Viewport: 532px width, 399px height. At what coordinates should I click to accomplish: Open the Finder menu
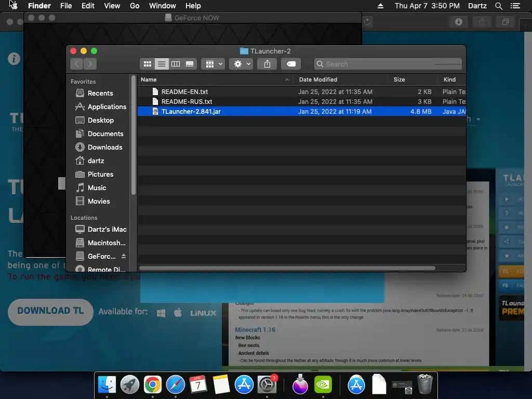pyautogui.click(x=39, y=6)
